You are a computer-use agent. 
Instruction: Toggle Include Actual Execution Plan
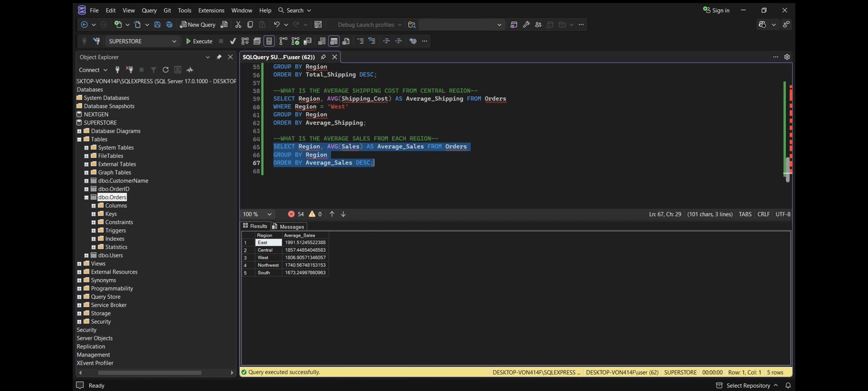[x=283, y=41]
